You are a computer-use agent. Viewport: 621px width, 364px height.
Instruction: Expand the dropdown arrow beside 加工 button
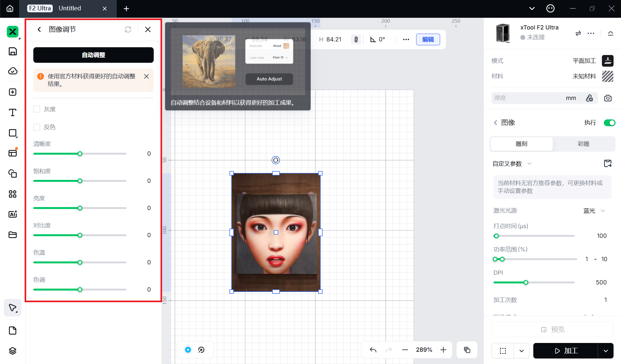click(x=605, y=351)
